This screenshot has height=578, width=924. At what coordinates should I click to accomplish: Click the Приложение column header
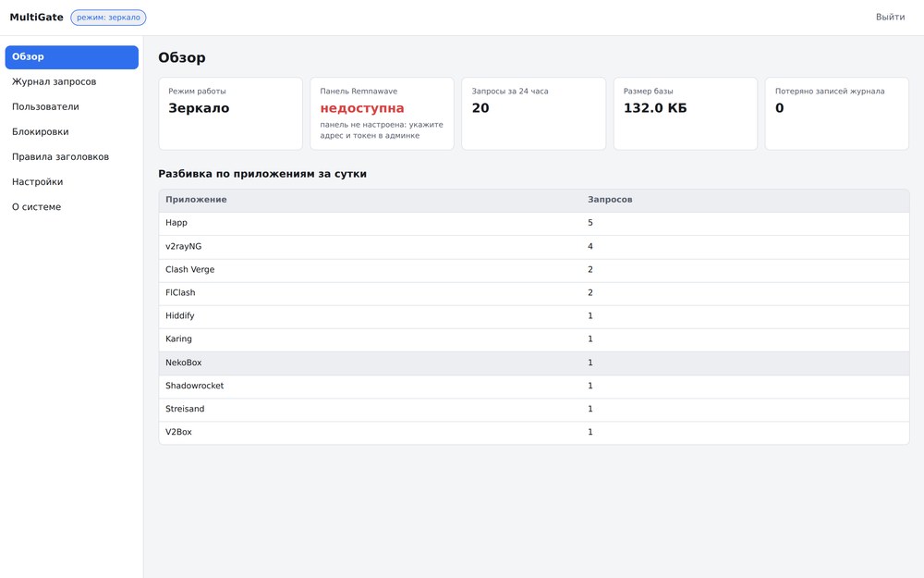click(x=196, y=200)
